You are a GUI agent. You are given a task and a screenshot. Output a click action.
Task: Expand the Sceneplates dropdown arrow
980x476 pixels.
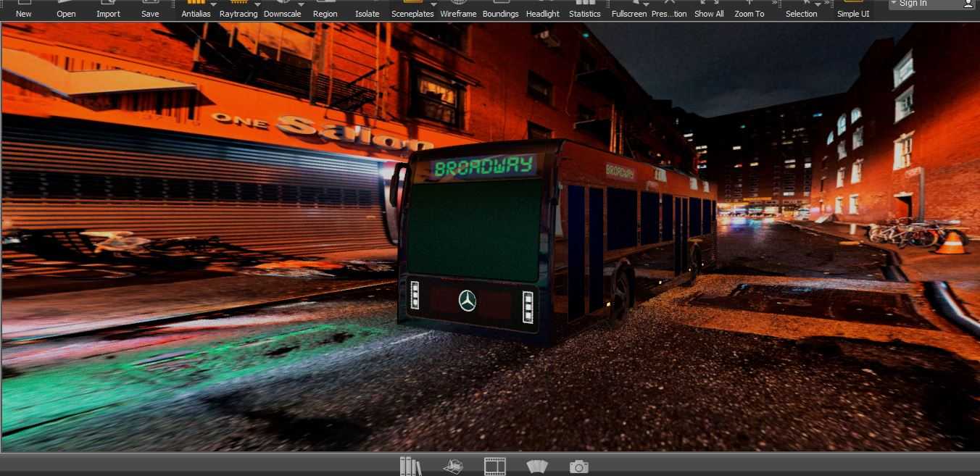coord(433,4)
